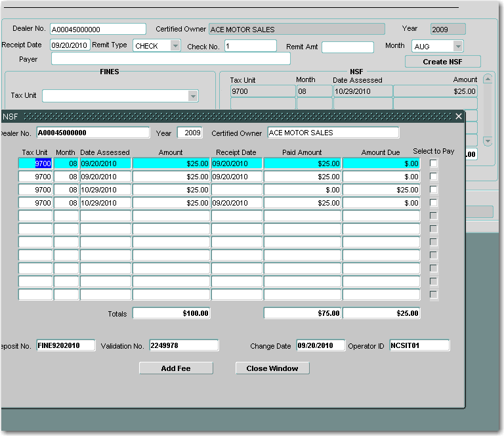Click the Create NSF button
The image size is (504, 436).
pyautogui.click(x=442, y=62)
